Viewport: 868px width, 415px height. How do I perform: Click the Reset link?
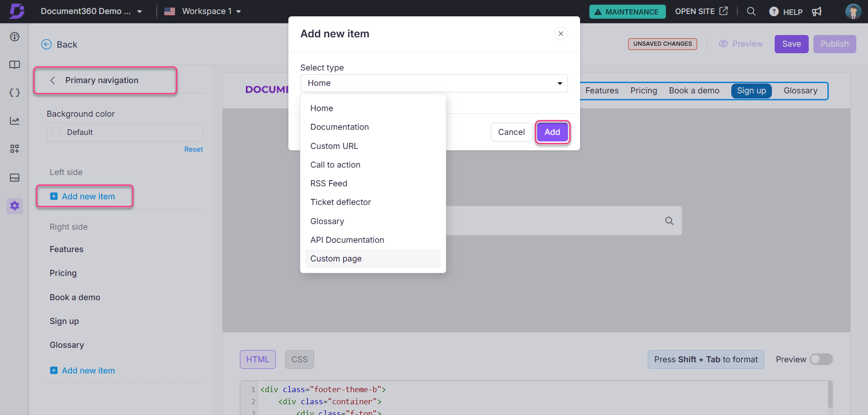point(194,149)
